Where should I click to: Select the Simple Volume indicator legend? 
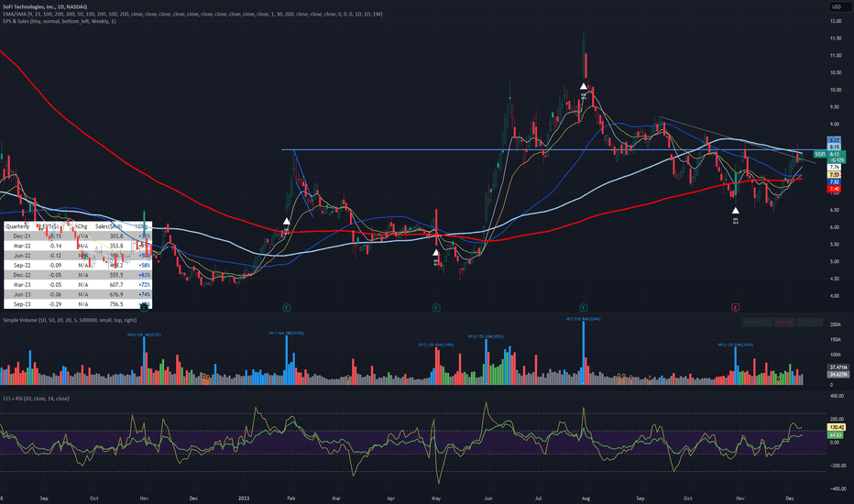(x=70, y=320)
